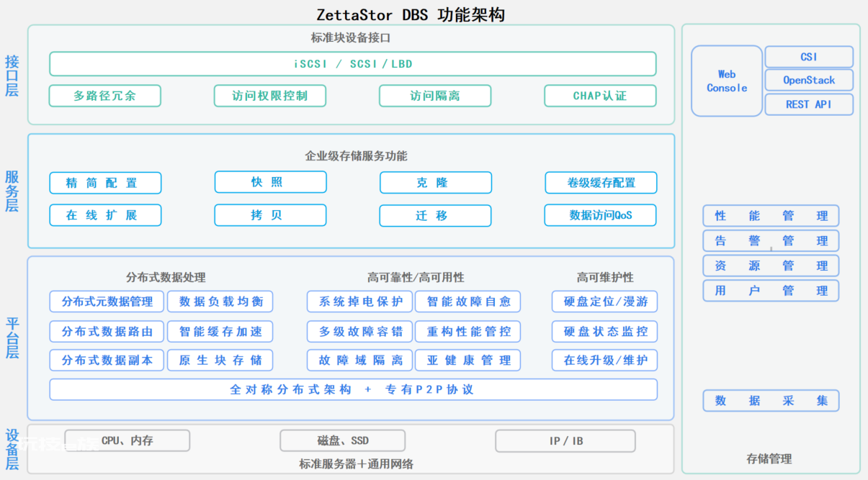The height and width of the screenshot is (480, 868).
Task: Select the CPU、内存 box
Action: 127,440
